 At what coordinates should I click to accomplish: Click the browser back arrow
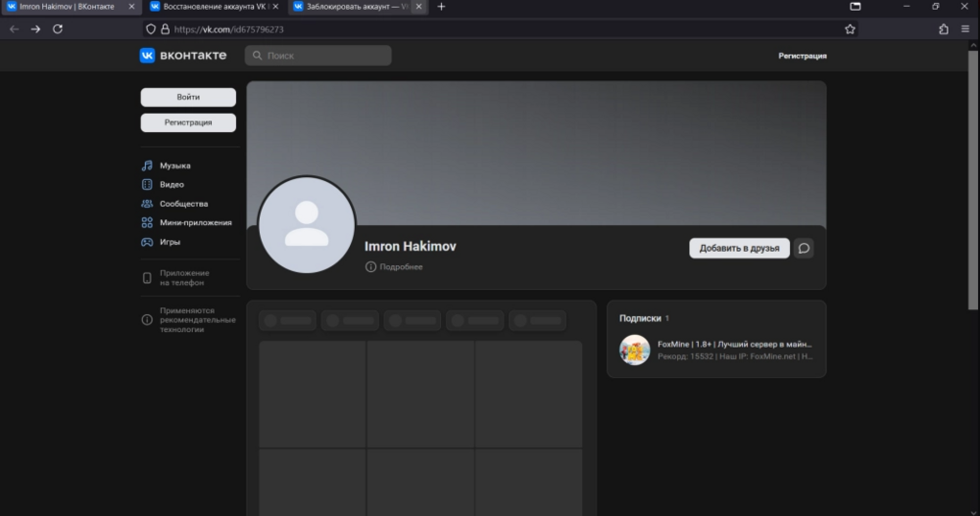[x=14, y=28]
